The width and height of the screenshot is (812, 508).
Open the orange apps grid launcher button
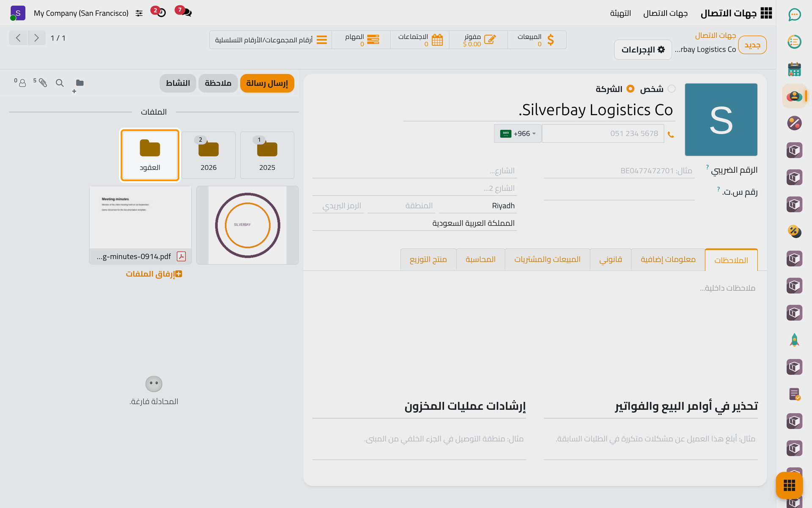(x=789, y=485)
